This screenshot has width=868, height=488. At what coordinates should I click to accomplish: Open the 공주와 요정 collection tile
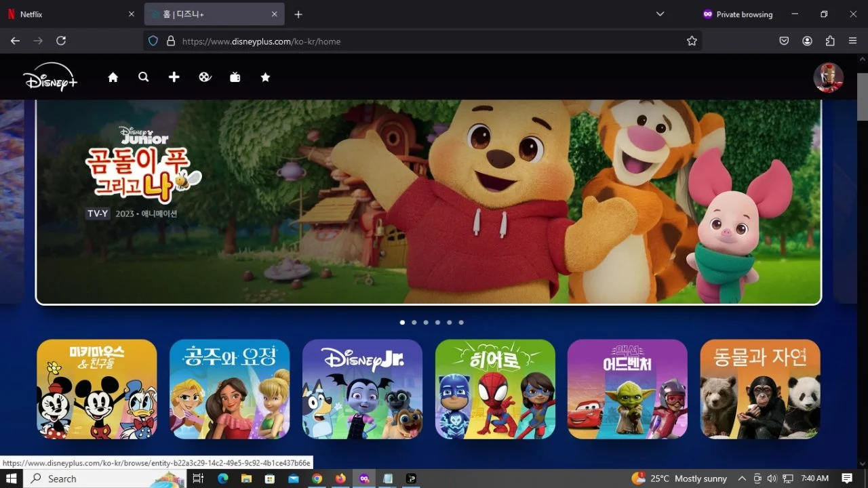(x=230, y=389)
